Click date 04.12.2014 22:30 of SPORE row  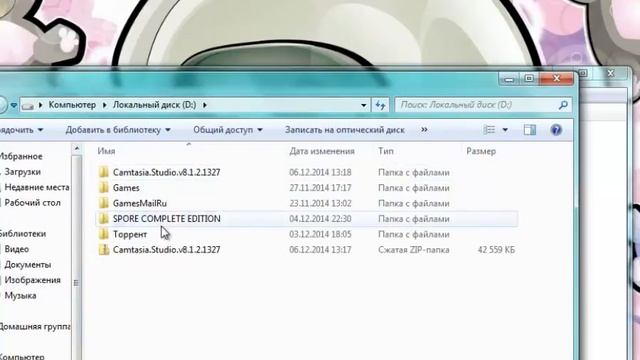(320, 219)
